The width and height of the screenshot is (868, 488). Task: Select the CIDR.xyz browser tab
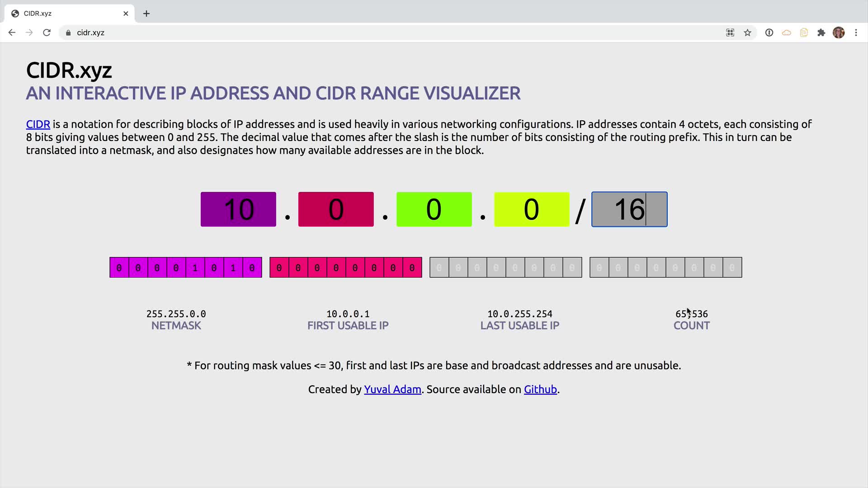pos(63,14)
